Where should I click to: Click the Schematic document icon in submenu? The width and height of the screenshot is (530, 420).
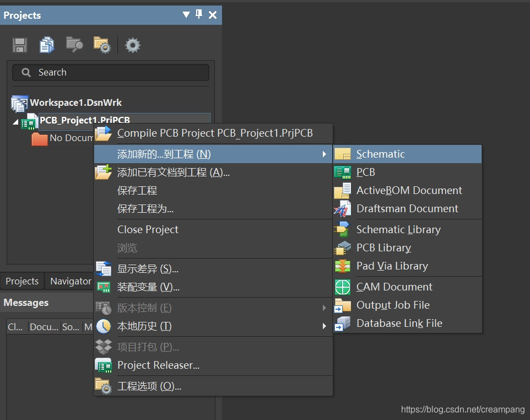pos(343,154)
